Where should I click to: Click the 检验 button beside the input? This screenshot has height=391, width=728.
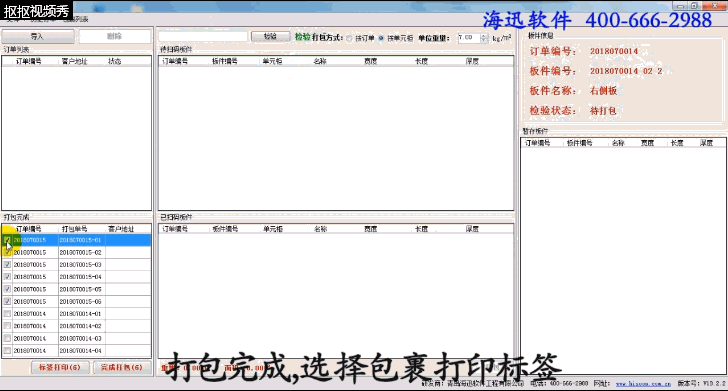[x=271, y=36]
